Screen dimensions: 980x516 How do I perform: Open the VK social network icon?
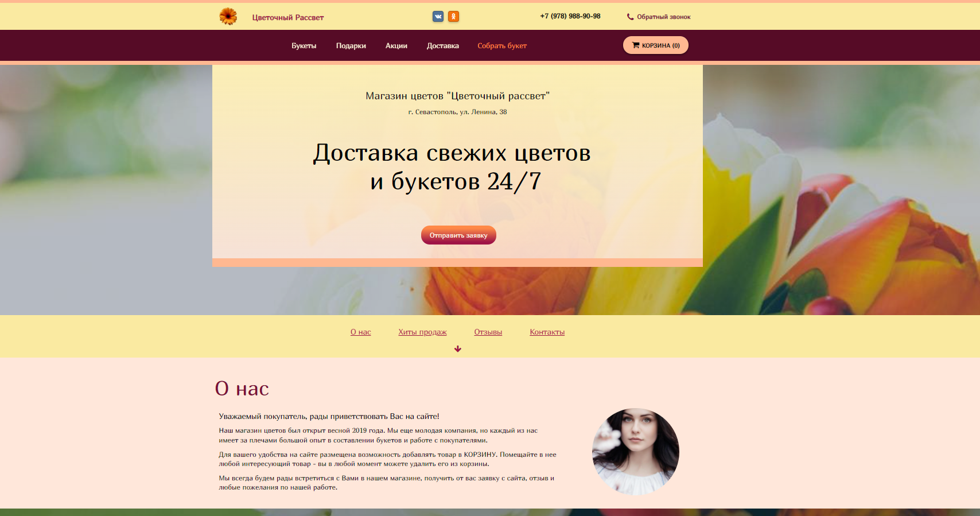coord(438,17)
